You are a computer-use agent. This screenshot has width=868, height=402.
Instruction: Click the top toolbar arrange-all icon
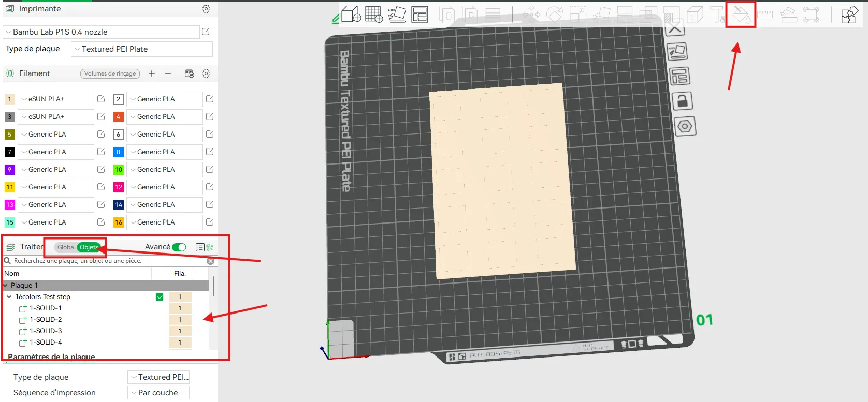(419, 14)
